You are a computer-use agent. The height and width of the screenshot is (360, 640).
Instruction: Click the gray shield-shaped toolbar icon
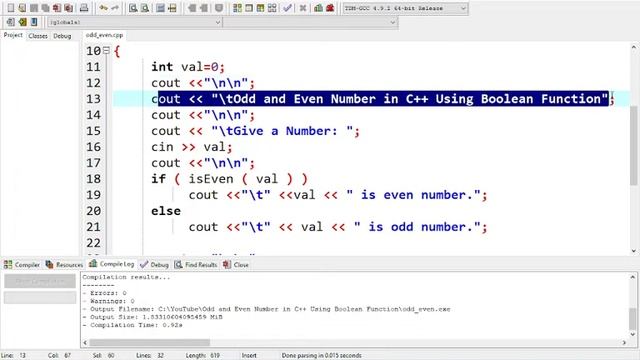click(x=219, y=8)
